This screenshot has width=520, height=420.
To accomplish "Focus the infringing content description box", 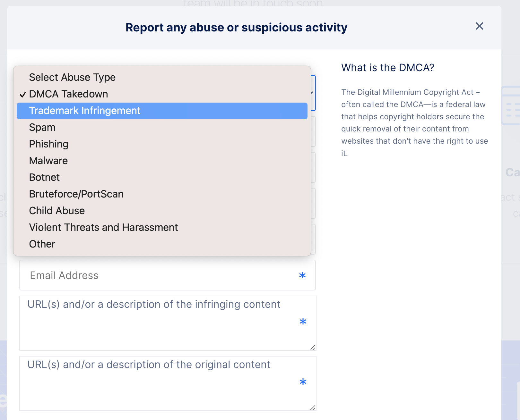I will 160,324.
